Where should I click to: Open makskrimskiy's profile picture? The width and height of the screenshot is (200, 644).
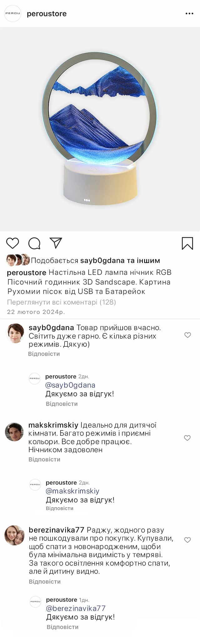(x=14, y=432)
